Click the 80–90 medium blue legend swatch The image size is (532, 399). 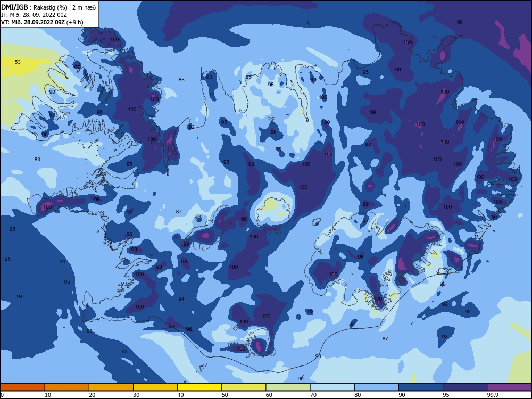(x=377, y=387)
